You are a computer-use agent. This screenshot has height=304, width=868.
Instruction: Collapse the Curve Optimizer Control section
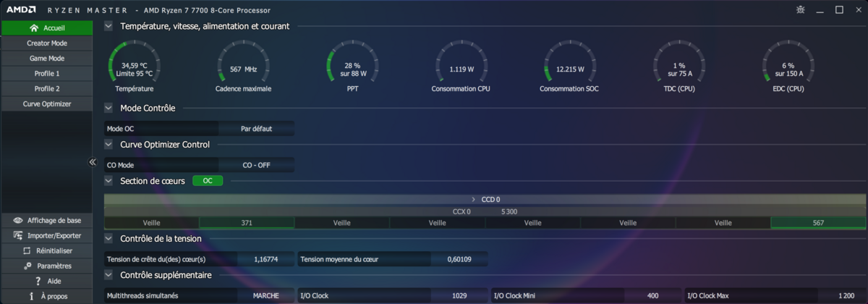(x=109, y=144)
